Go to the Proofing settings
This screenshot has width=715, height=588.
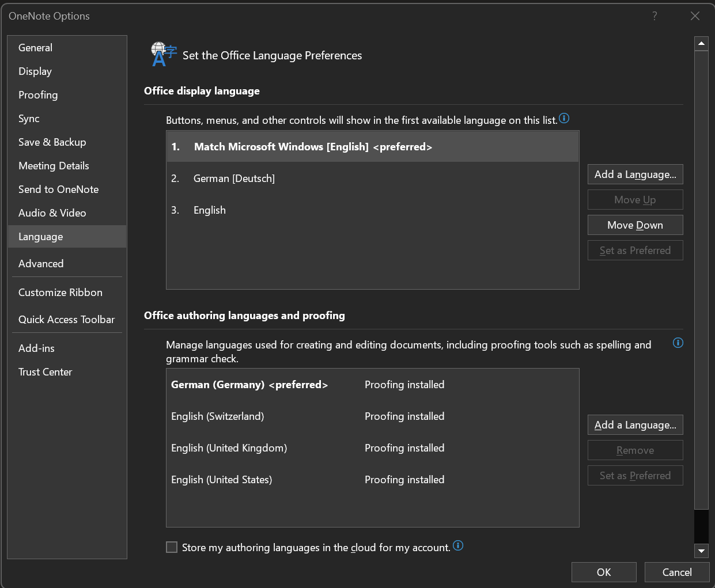click(67, 95)
